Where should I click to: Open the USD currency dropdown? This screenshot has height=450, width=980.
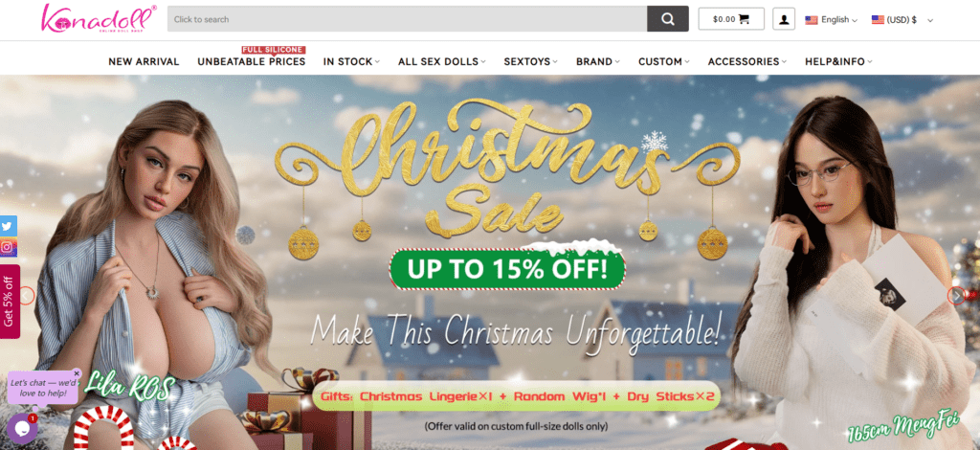[902, 19]
